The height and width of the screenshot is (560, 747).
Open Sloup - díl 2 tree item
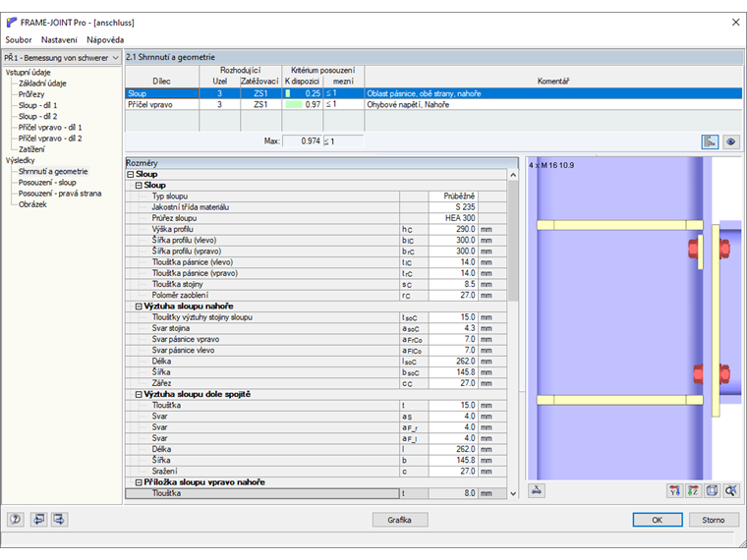37,116
